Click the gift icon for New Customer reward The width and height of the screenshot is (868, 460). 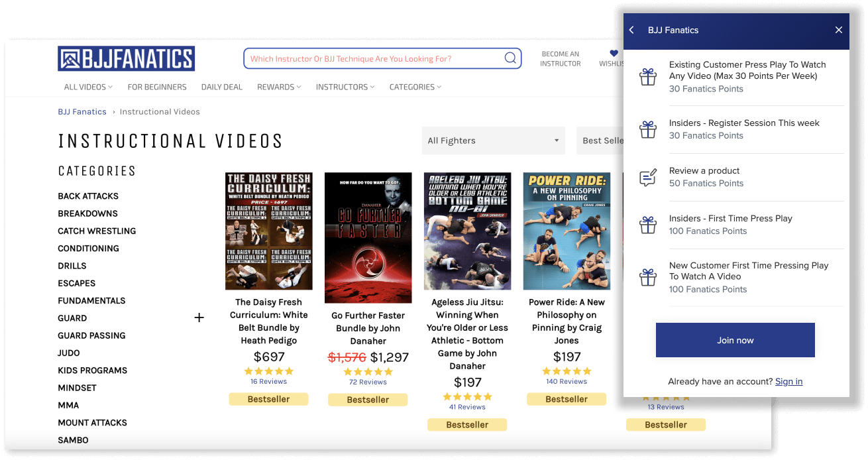pyautogui.click(x=647, y=277)
